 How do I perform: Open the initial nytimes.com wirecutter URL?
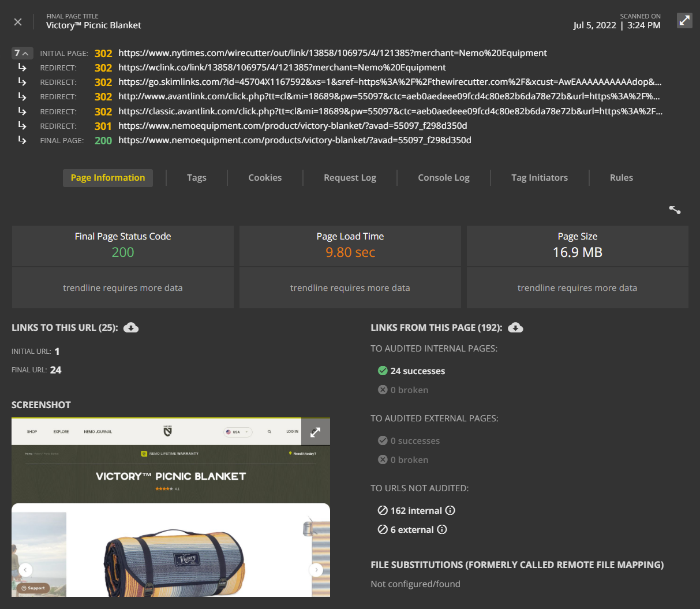[332, 53]
